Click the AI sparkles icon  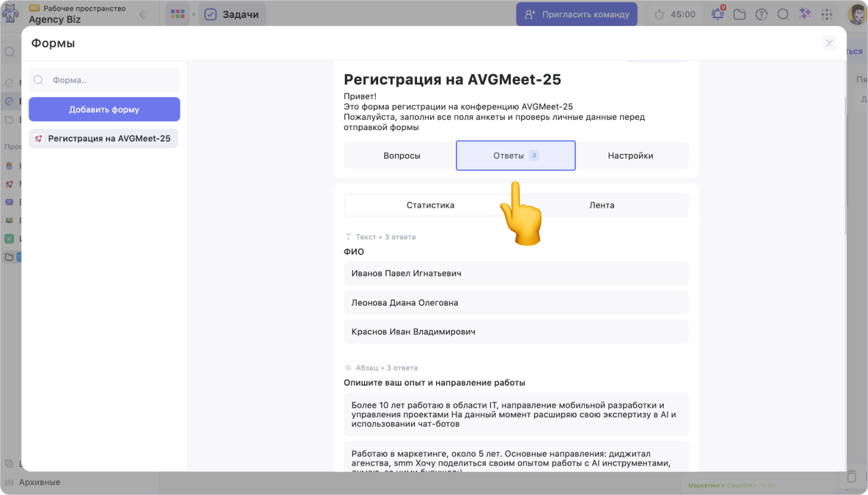pos(805,14)
